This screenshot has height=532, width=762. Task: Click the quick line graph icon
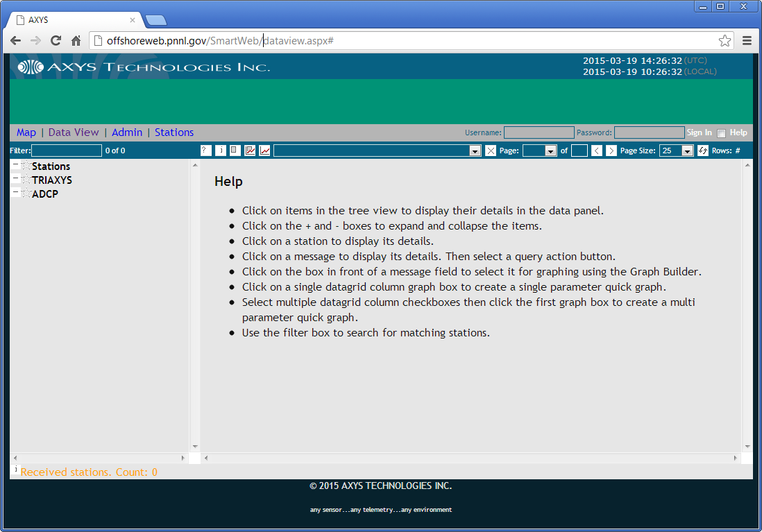[x=265, y=151]
